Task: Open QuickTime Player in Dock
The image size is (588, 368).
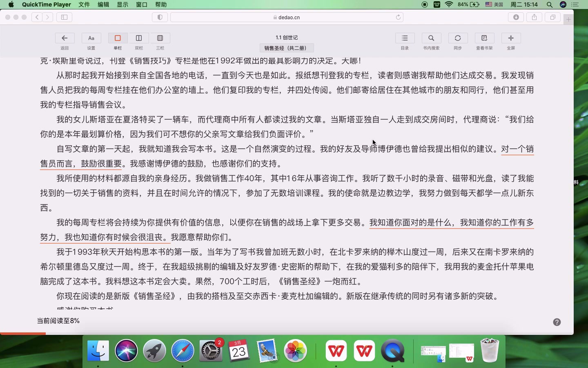Action: (x=392, y=350)
